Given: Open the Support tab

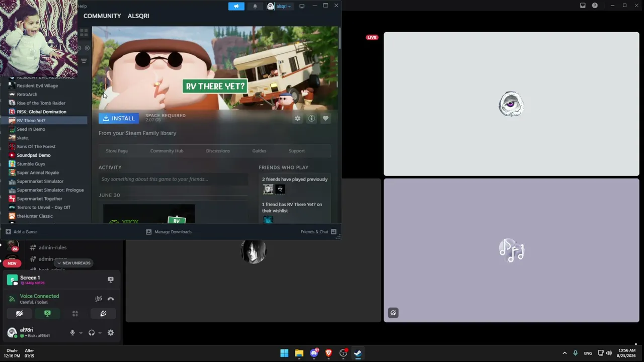Looking at the screenshot, I should point(297,151).
